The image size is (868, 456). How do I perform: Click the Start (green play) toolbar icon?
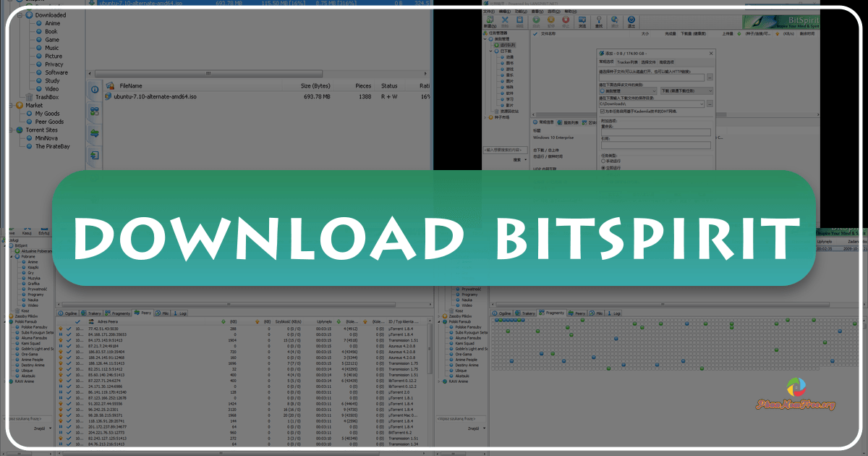pyautogui.click(x=535, y=21)
